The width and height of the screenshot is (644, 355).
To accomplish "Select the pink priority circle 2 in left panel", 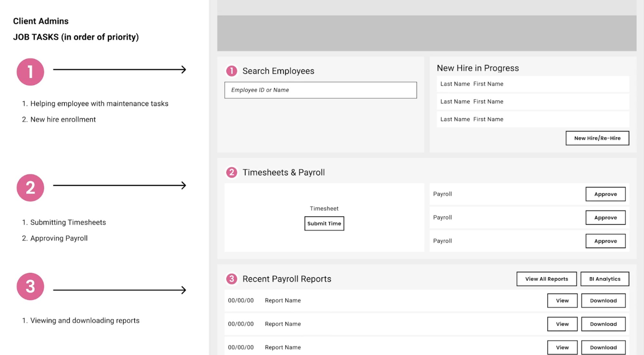I will (30, 188).
